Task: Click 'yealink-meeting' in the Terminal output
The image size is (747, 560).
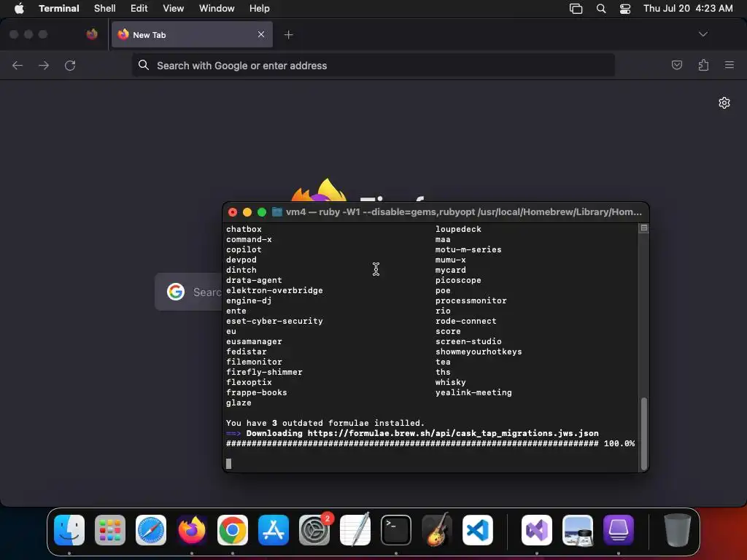Action: click(473, 392)
